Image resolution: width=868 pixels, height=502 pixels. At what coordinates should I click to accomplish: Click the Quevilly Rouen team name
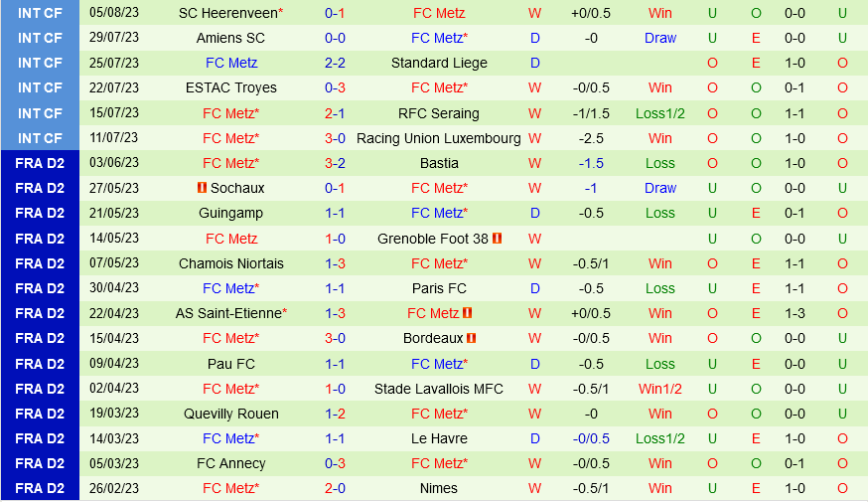pos(230,414)
